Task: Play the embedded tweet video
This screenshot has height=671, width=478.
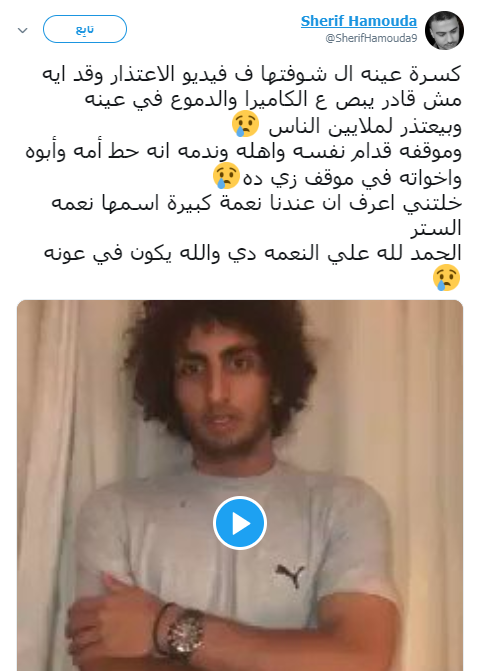Action: (240, 523)
